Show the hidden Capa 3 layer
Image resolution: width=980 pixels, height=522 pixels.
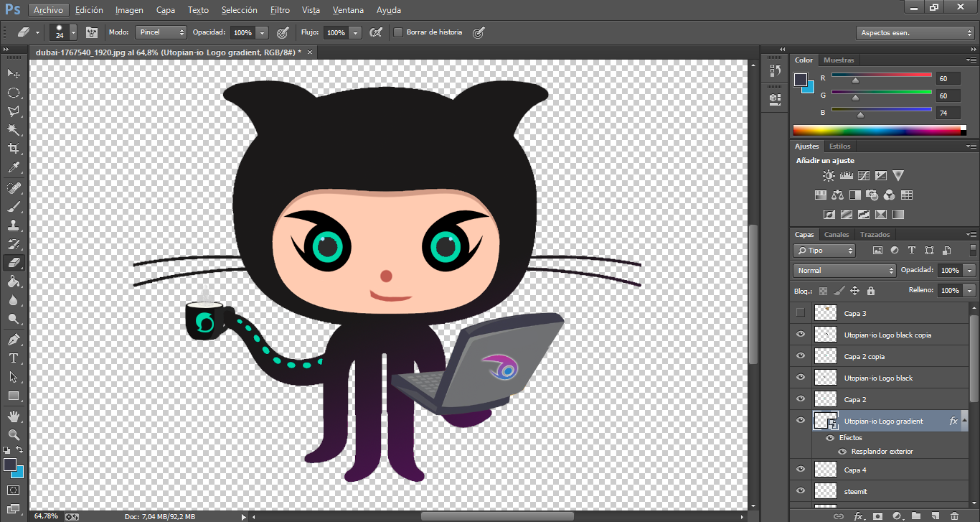[801, 313]
